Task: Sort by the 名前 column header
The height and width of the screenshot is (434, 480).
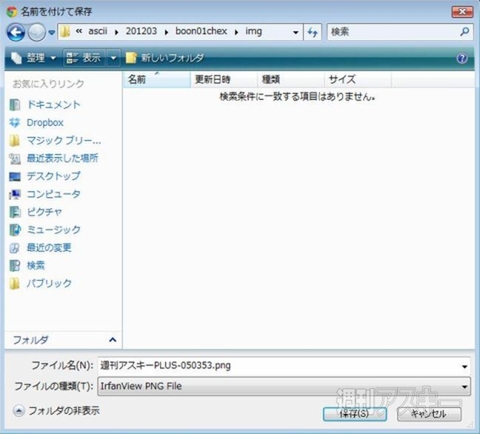Action: pos(157,80)
